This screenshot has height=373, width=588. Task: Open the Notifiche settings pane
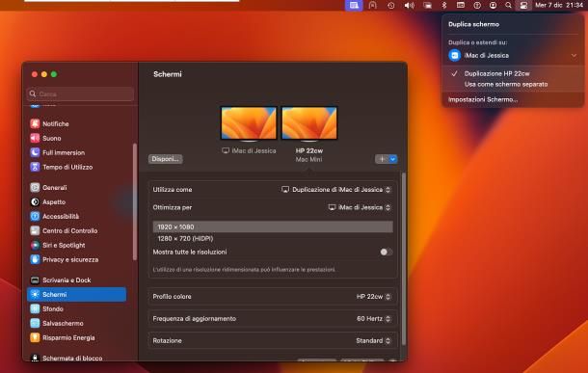pyautogui.click(x=76, y=123)
